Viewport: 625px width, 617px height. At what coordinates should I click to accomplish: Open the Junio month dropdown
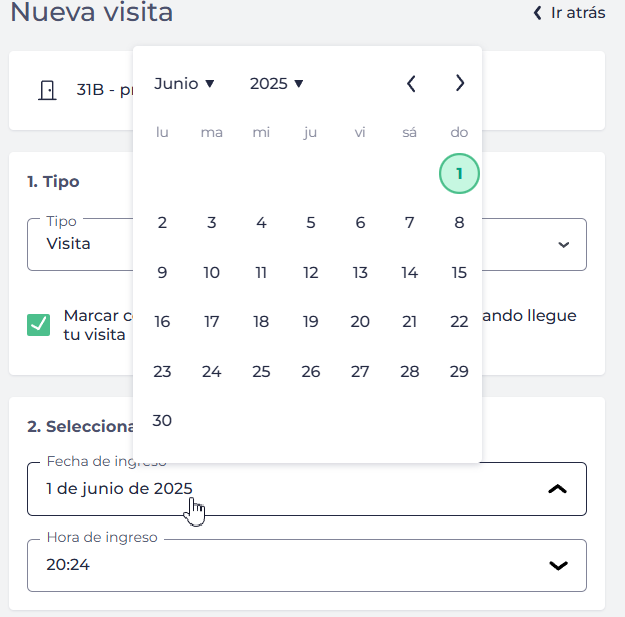[x=184, y=84]
